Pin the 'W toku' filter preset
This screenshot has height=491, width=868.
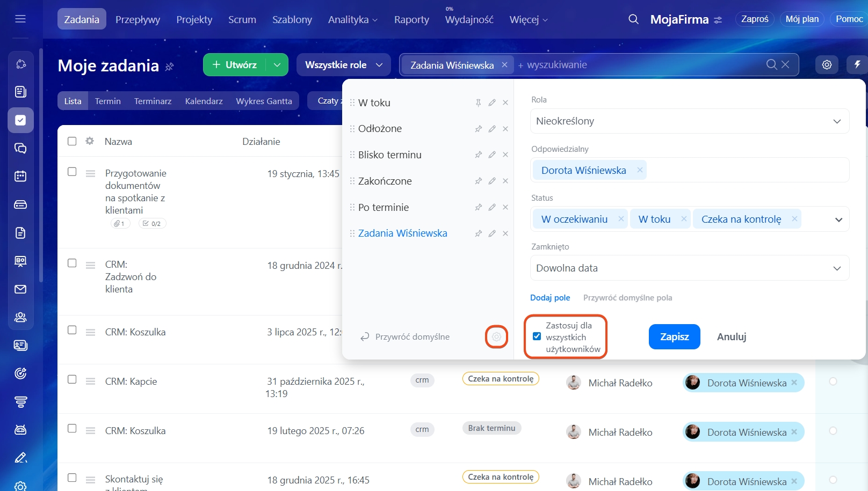click(478, 102)
